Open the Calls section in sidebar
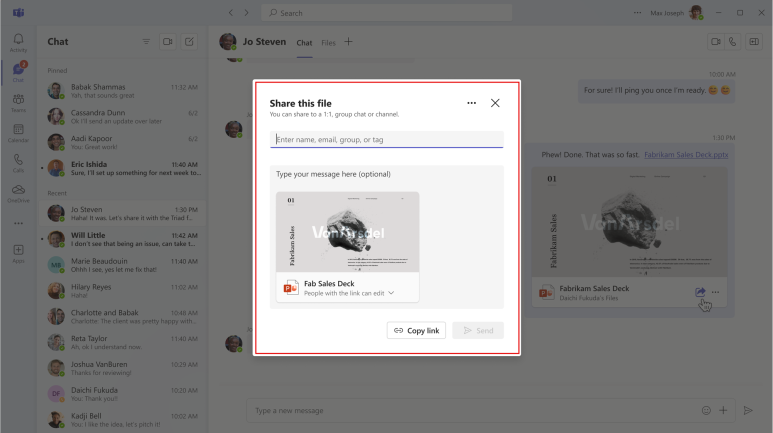The width and height of the screenshot is (773, 433). [x=19, y=163]
